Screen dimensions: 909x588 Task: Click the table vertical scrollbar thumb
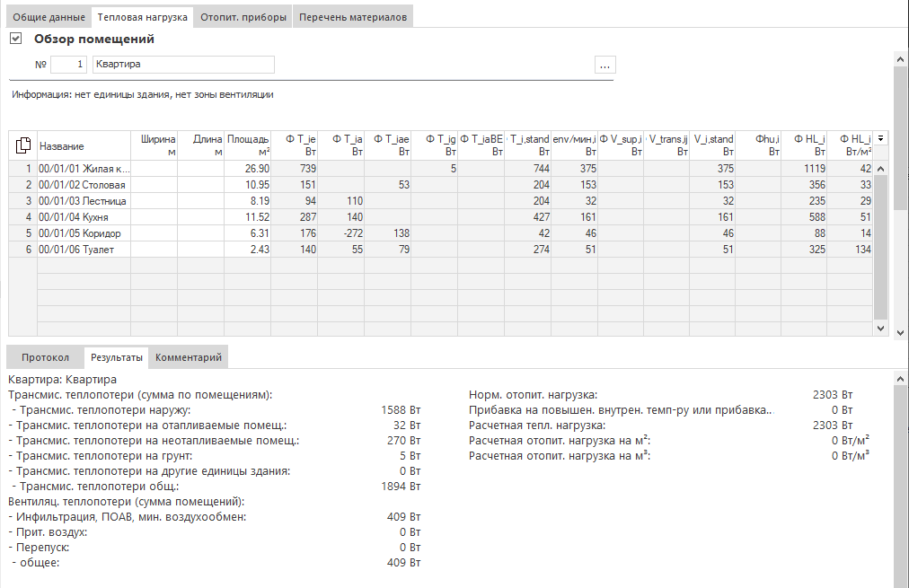tap(880, 248)
